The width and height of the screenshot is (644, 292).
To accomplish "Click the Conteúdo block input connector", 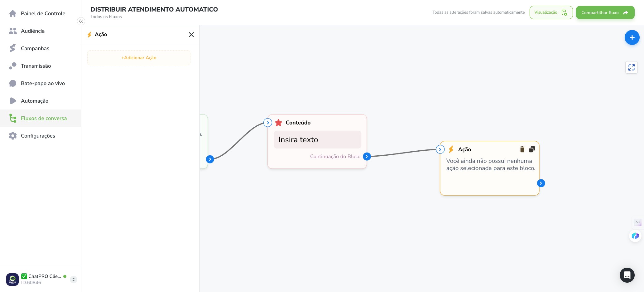I will (x=268, y=123).
